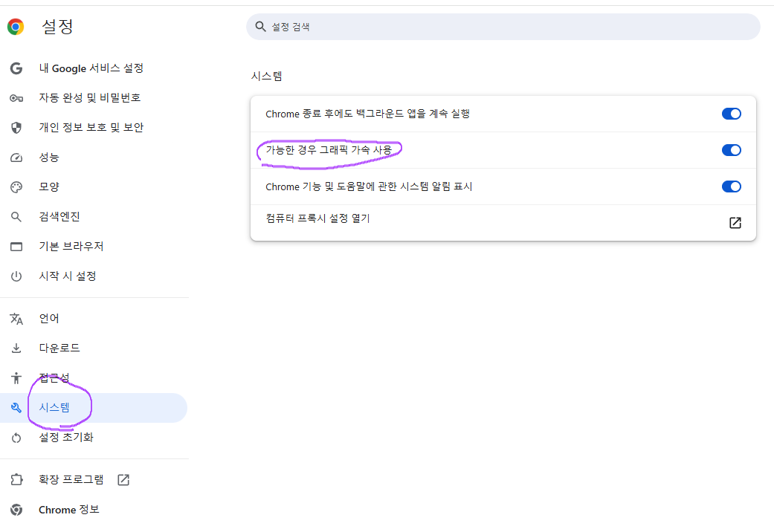
Task: Open Chrome 정보 page
Action: tap(68, 510)
